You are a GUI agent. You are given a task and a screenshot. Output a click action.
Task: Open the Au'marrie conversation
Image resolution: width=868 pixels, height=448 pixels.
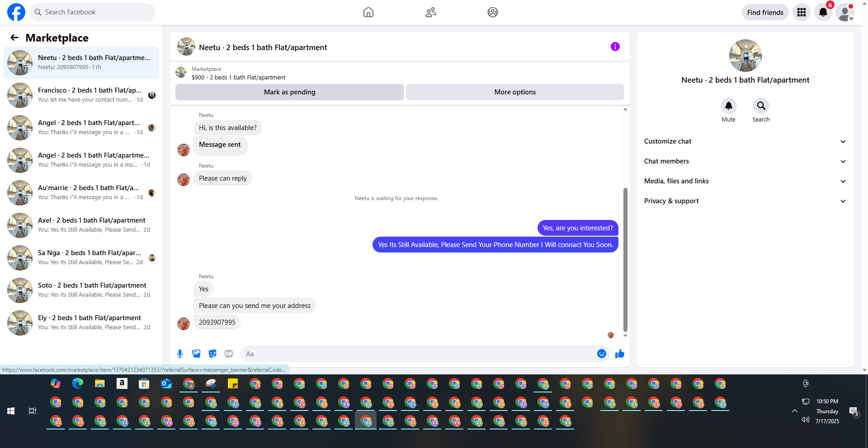pos(81,193)
